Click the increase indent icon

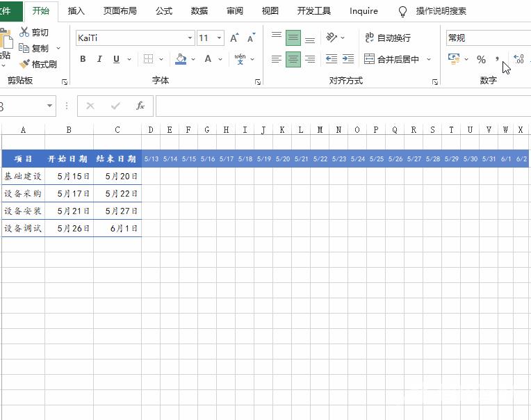coord(348,60)
